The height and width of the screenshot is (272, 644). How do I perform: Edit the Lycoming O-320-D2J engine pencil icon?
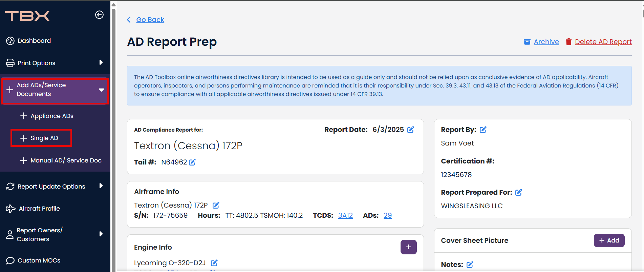click(214, 263)
